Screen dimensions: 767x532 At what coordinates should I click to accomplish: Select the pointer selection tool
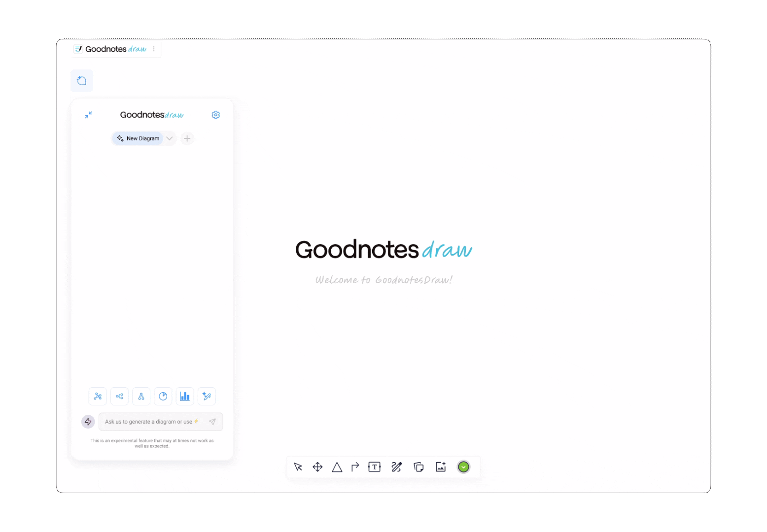(x=298, y=467)
